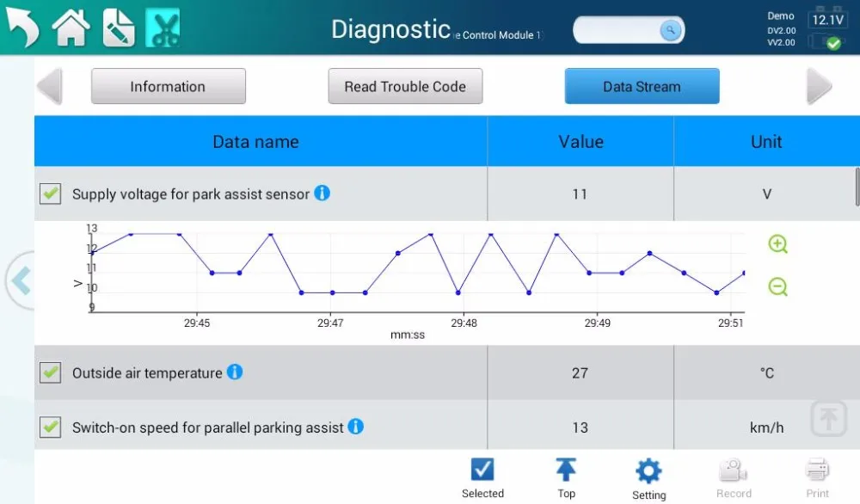Tap the 12.1V battery voltage indicator
The width and height of the screenshot is (860, 504).
tap(827, 20)
